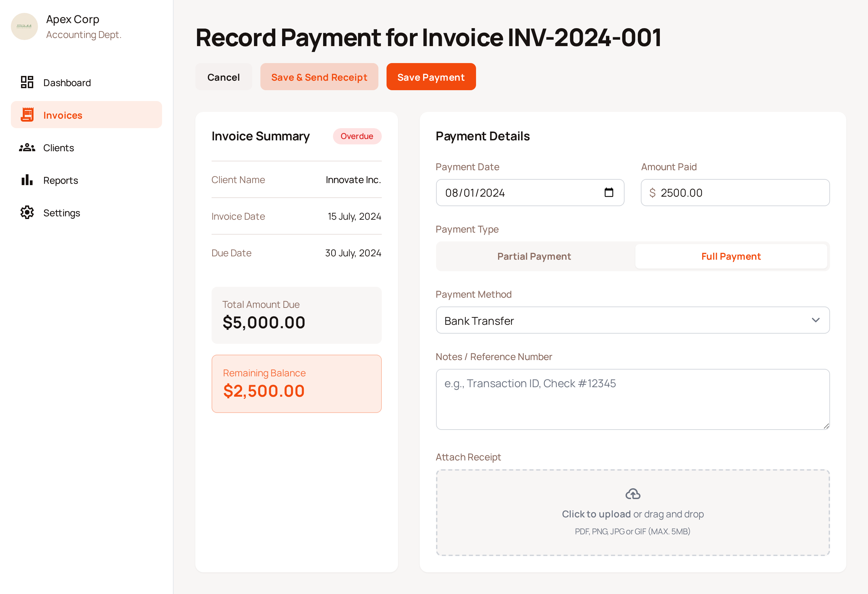Click the Amount Paid input field

(x=735, y=193)
